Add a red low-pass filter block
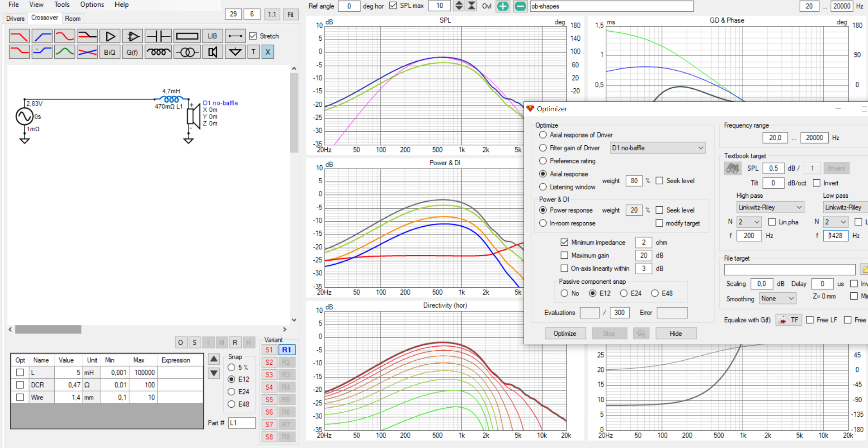Viewport: 868px width, 448px height. click(19, 36)
